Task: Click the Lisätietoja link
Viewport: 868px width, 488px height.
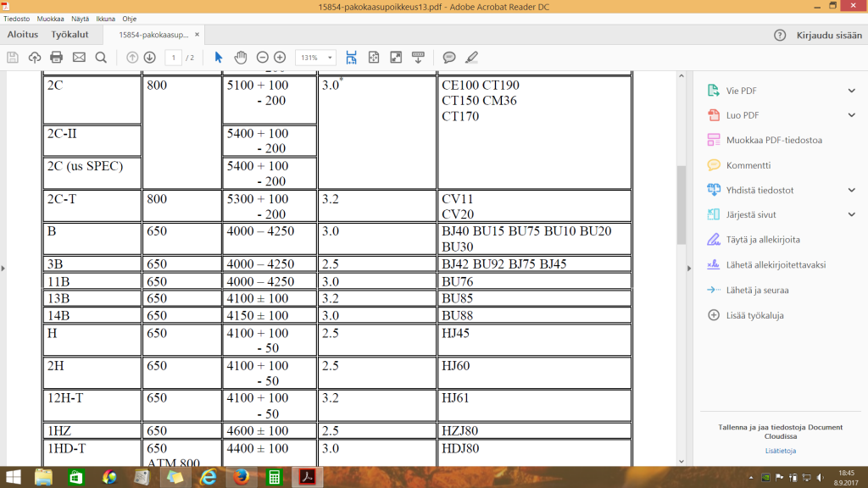Action: 778,451
